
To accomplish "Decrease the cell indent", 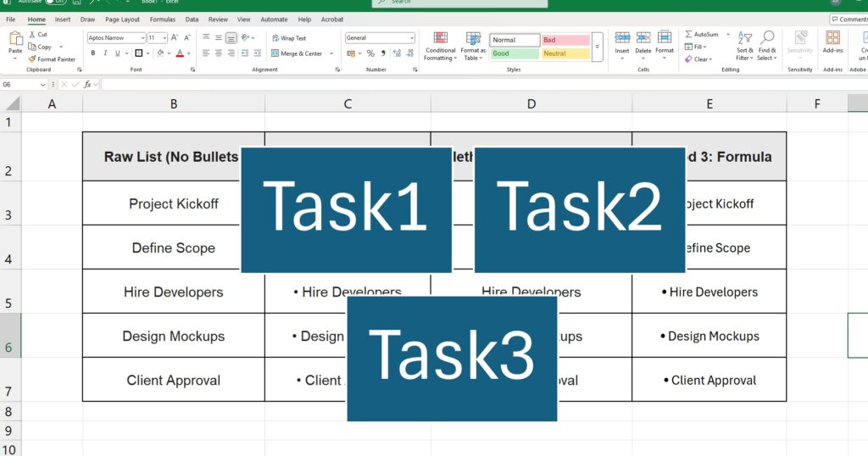I will pos(245,53).
